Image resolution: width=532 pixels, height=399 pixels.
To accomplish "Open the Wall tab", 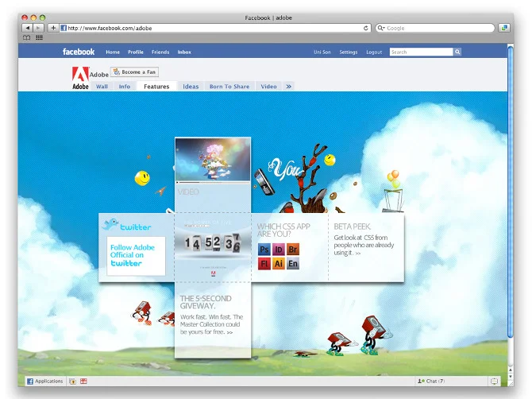I will [102, 87].
